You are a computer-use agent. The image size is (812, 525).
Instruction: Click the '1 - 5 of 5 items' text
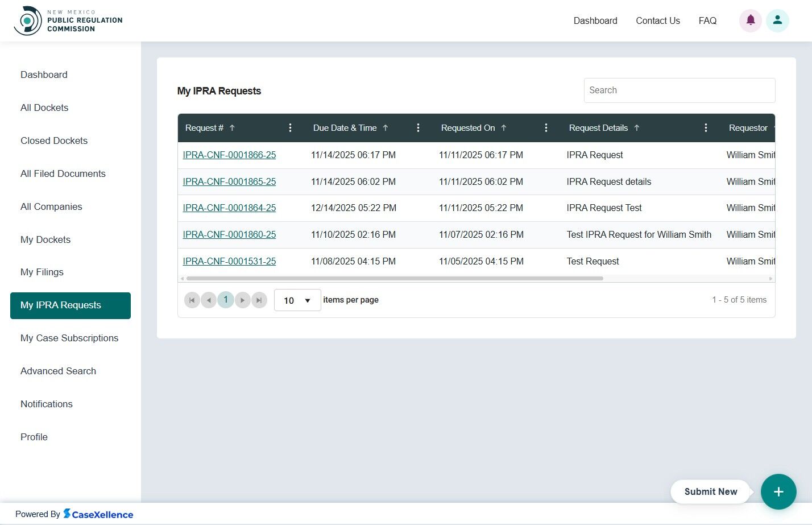coord(739,300)
